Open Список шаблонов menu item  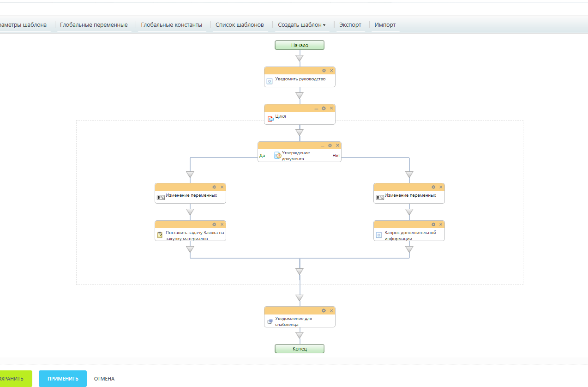point(240,25)
